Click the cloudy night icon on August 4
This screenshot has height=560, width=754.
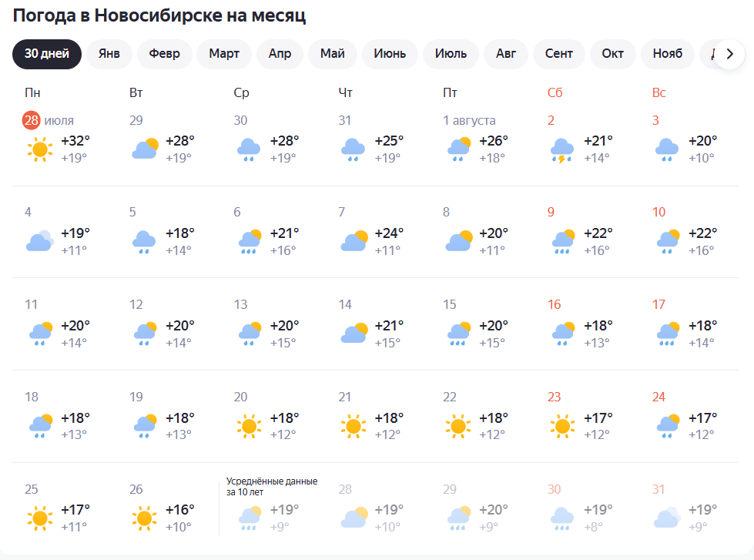40,241
